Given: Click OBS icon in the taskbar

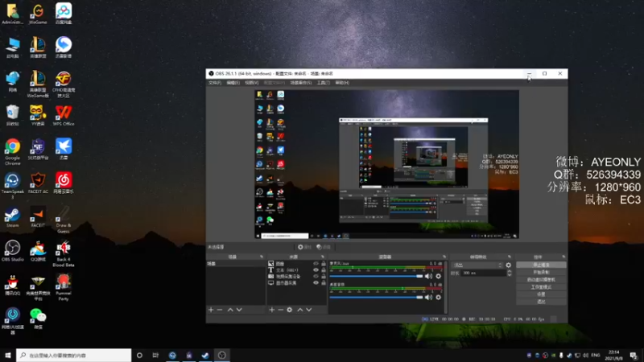Looking at the screenshot, I should point(222,355).
